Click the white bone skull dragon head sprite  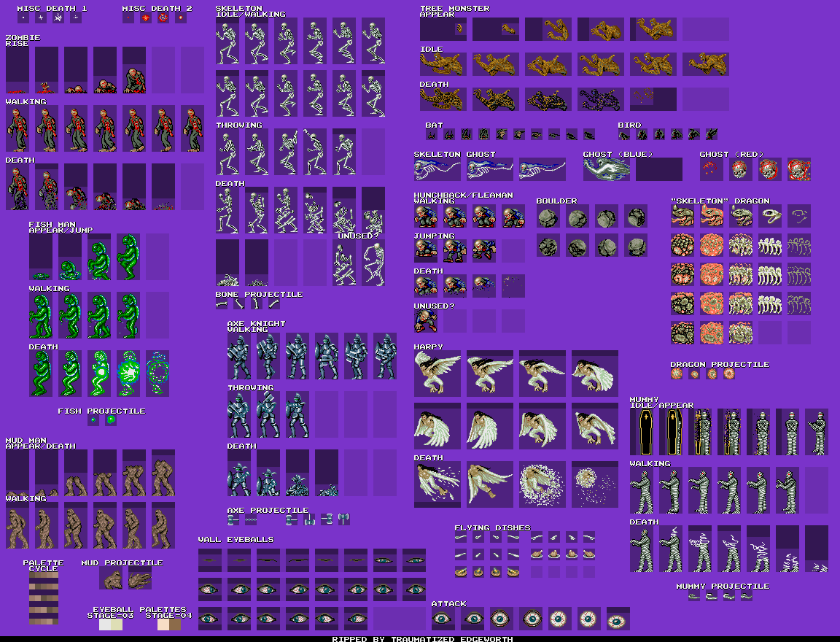(x=770, y=216)
